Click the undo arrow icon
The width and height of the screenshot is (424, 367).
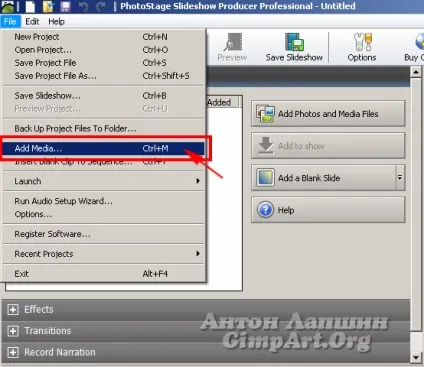pos(84,6)
